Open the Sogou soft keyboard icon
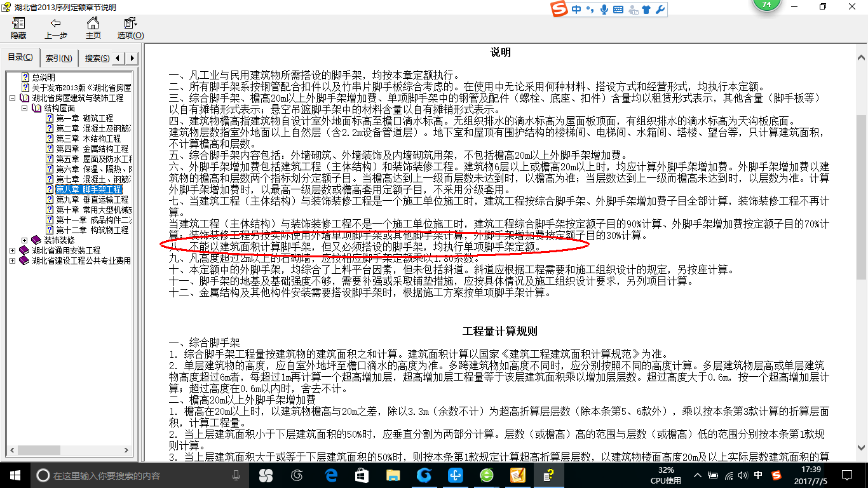Screen dimensions: 868x488 618,10
